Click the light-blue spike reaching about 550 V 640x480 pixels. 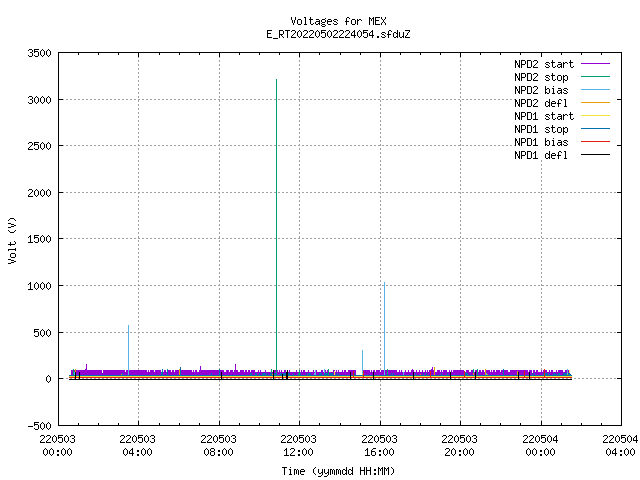coord(129,349)
